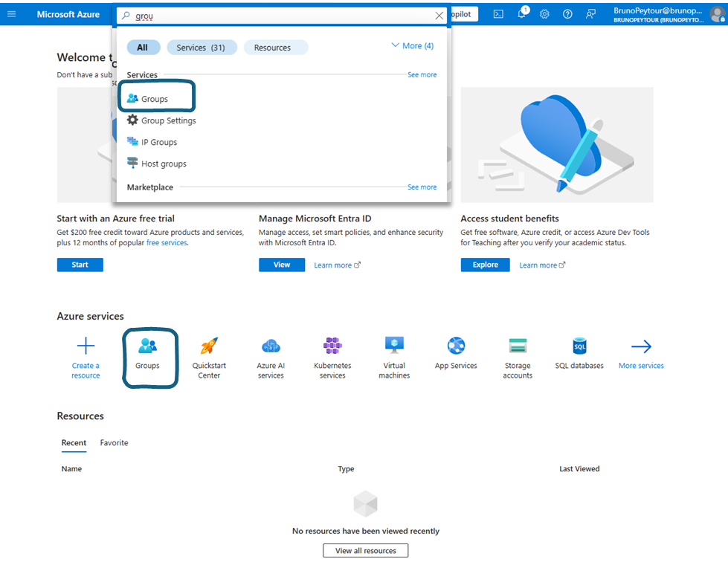
Task: Switch to the Favorite tab
Action: [x=114, y=443]
